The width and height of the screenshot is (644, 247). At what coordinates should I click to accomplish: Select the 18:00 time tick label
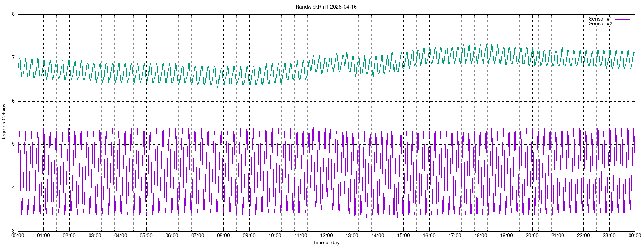point(480,235)
